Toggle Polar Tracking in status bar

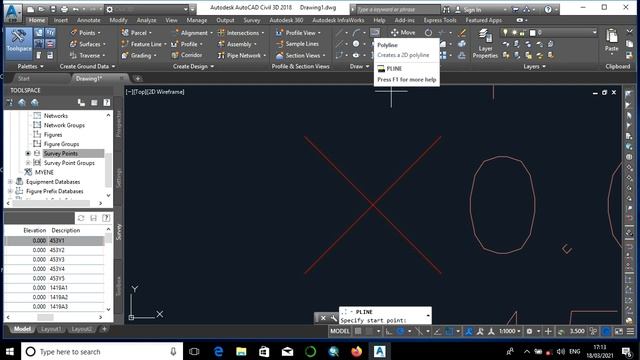[x=401, y=331]
